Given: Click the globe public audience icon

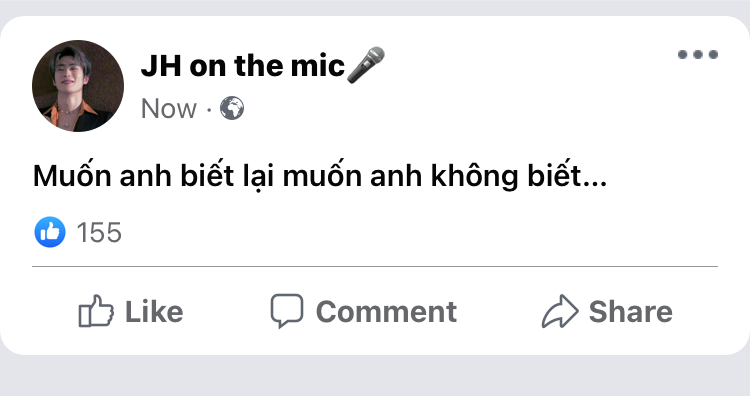Looking at the screenshot, I should (232, 108).
